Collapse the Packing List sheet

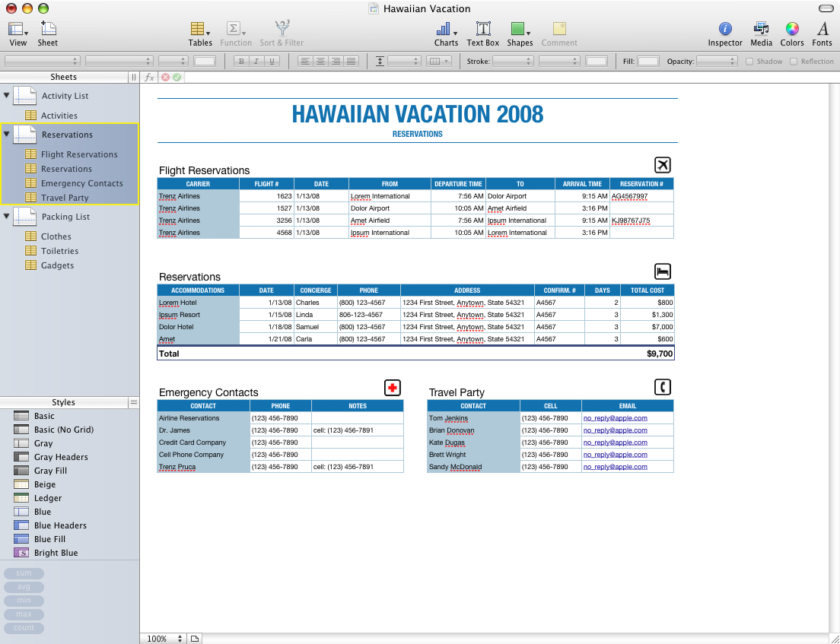pos(7,217)
